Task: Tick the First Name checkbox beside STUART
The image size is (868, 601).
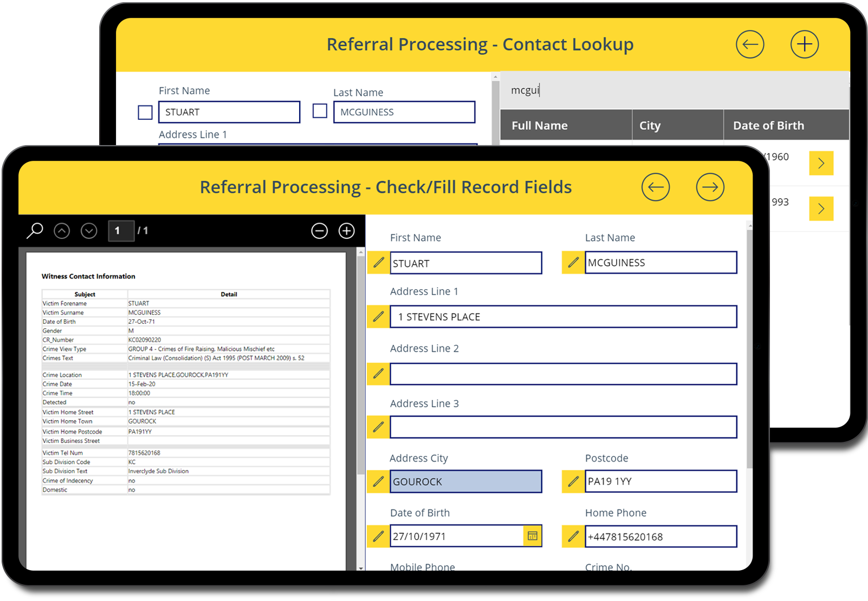Action: [145, 113]
